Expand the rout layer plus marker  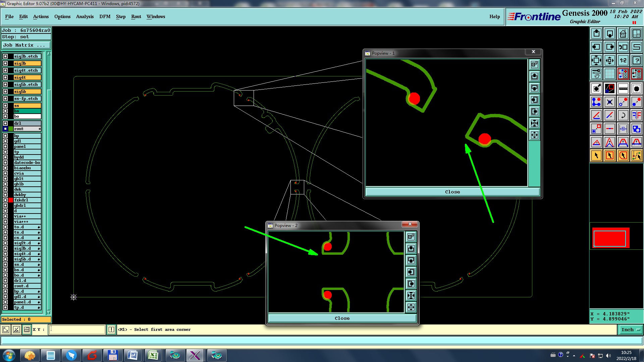(x=40, y=129)
